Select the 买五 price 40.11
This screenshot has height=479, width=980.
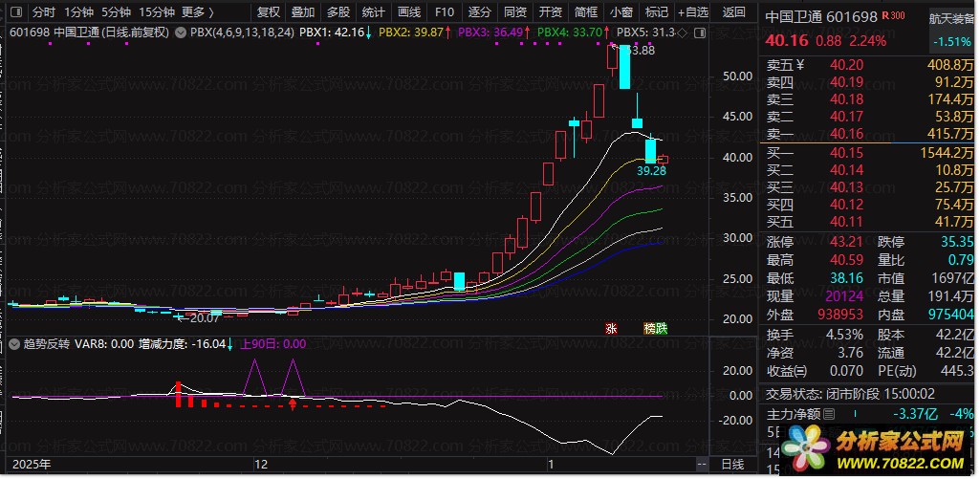pyautogui.click(x=847, y=222)
